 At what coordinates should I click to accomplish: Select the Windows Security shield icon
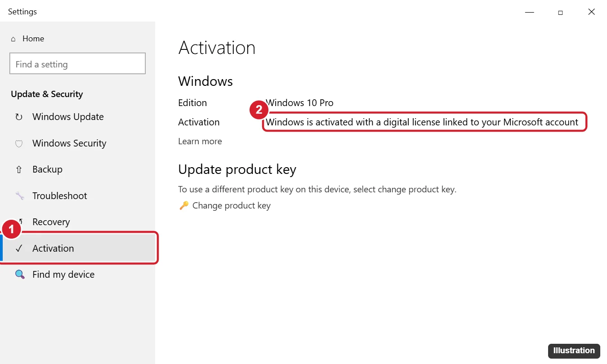pos(19,143)
